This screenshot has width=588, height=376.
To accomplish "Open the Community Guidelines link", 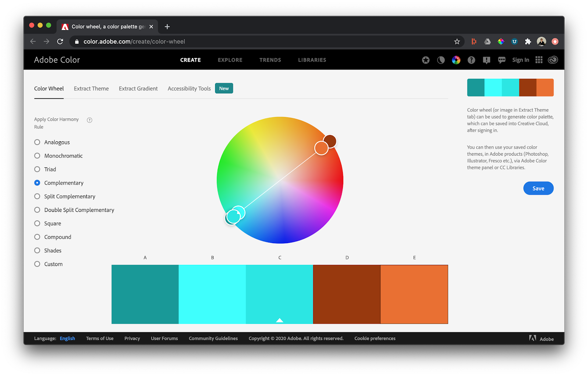I will point(213,338).
